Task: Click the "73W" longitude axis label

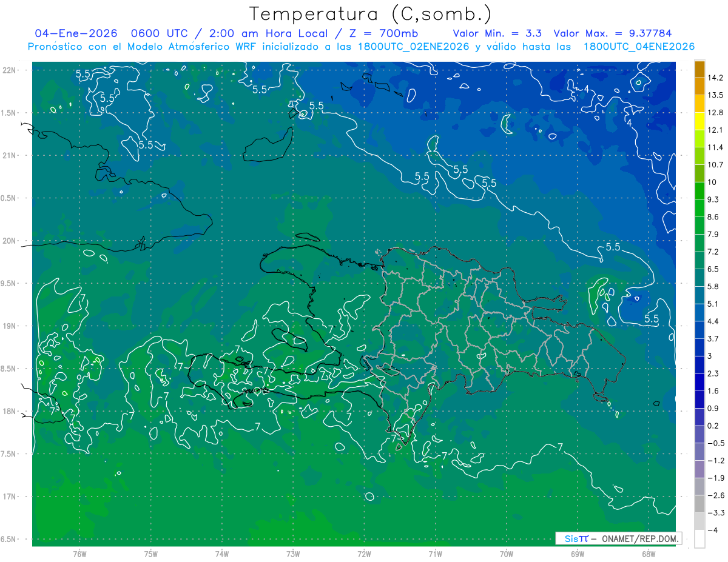Action: (293, 554)
